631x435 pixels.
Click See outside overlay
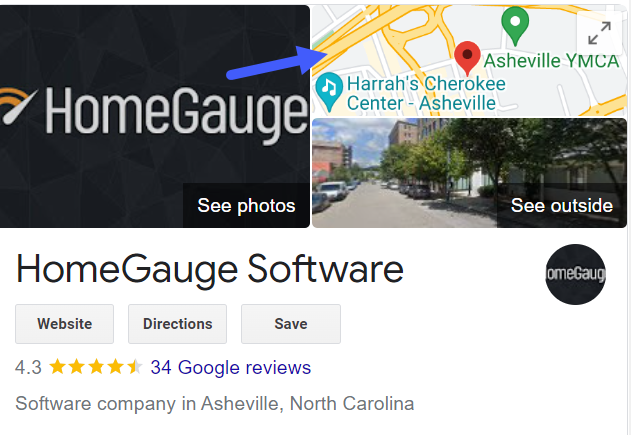(x=562, y=206)
